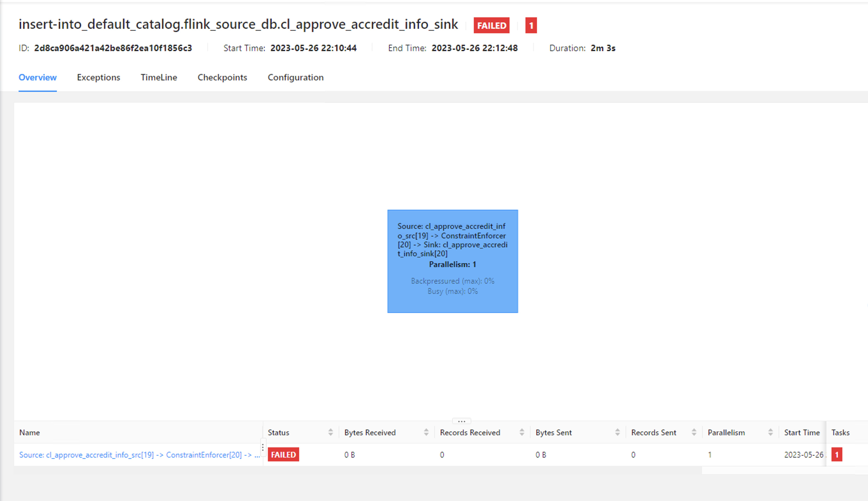Click the red Tasks badge in table row
The image size is (868, 501).
(x=837, y=454)
